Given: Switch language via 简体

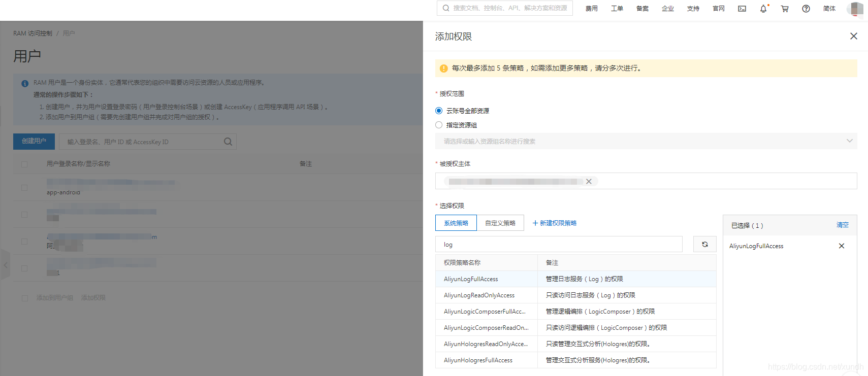Looking at the screenshot, I should point(829,9).
